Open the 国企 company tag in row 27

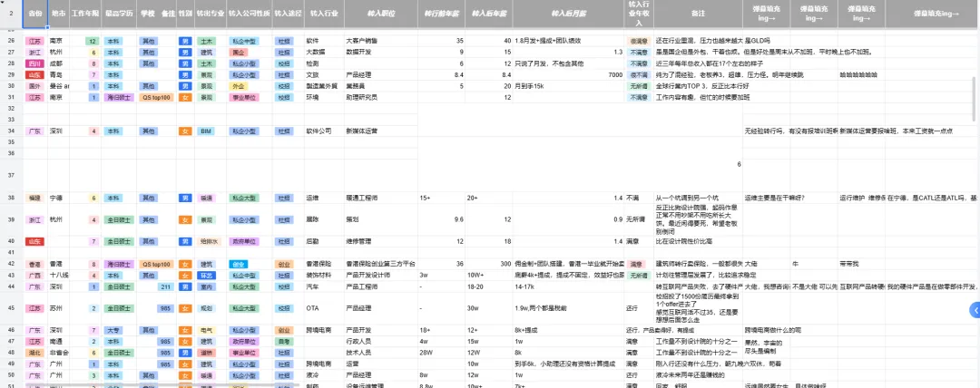coord(238,52)
